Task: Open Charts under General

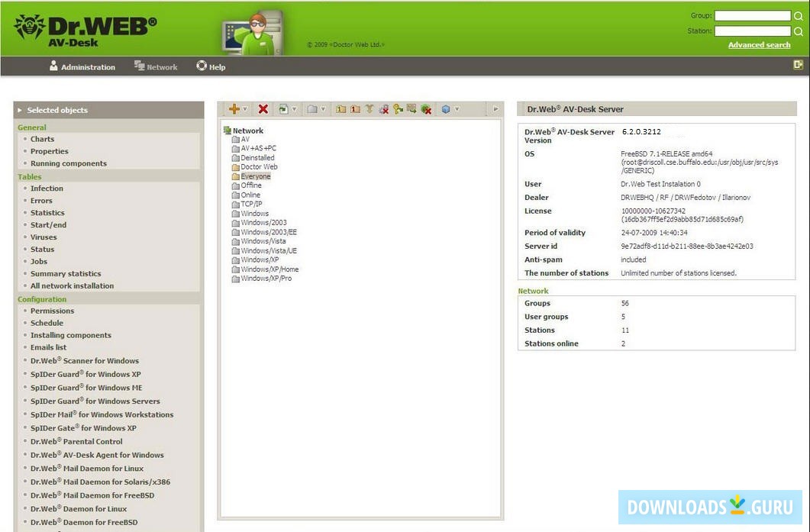Action: 42,139
